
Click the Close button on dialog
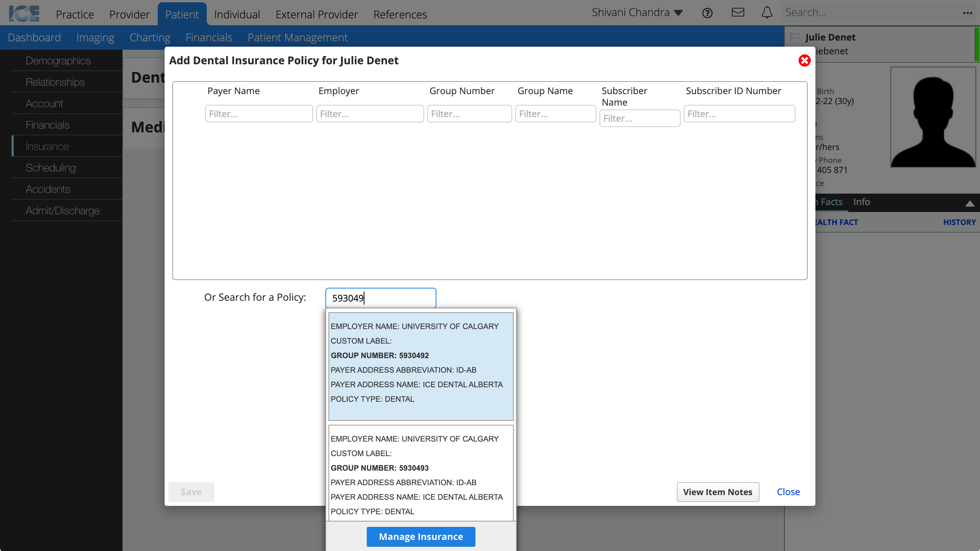pos(788,491)
